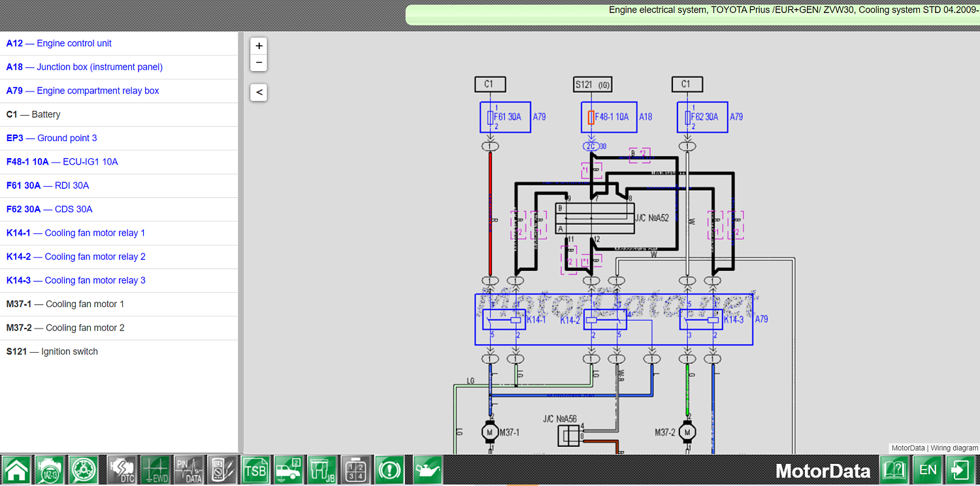
Task: Open K14-2 Cooling fan motor relay 2
Action: click(76, 257)
